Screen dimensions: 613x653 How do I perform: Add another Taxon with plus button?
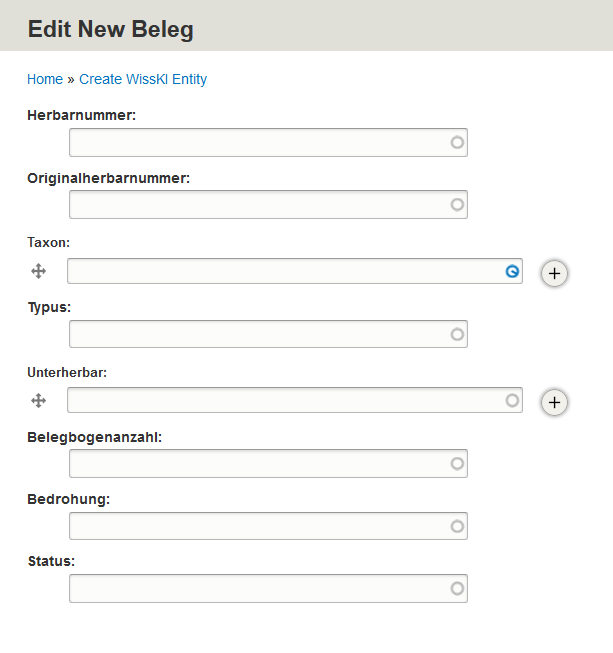point(554,274)
